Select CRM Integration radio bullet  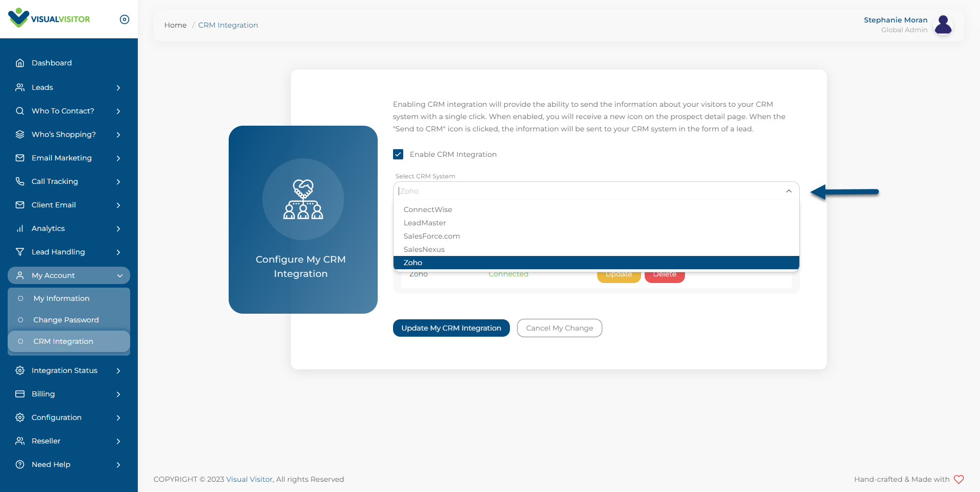(x=20, y=341)
